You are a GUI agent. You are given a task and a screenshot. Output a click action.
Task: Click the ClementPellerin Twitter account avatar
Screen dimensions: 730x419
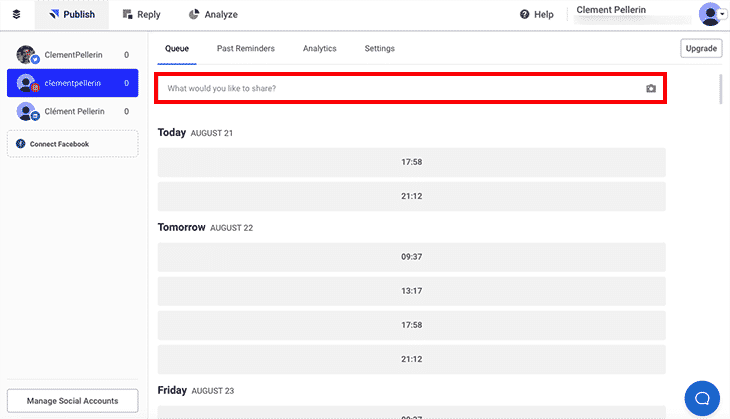27,55
